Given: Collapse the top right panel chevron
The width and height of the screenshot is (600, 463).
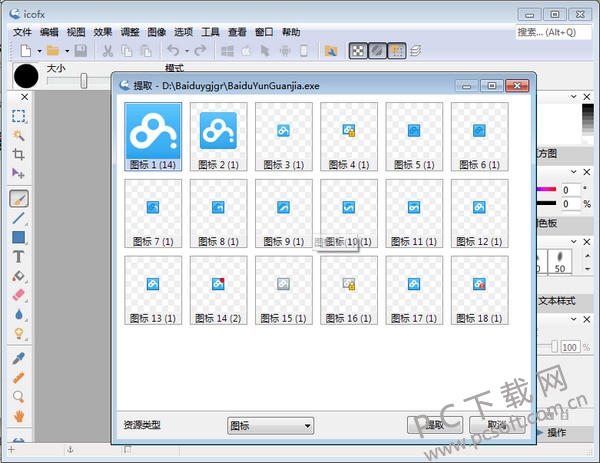Looking at the screenshot, I should [574, 96].
